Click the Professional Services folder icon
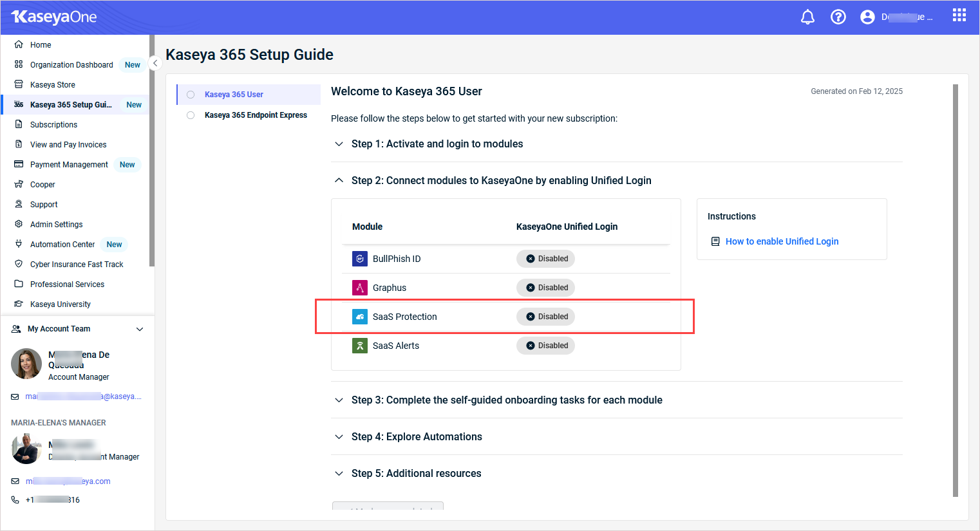This screenshot has height=531, width=980. (19, 284)
